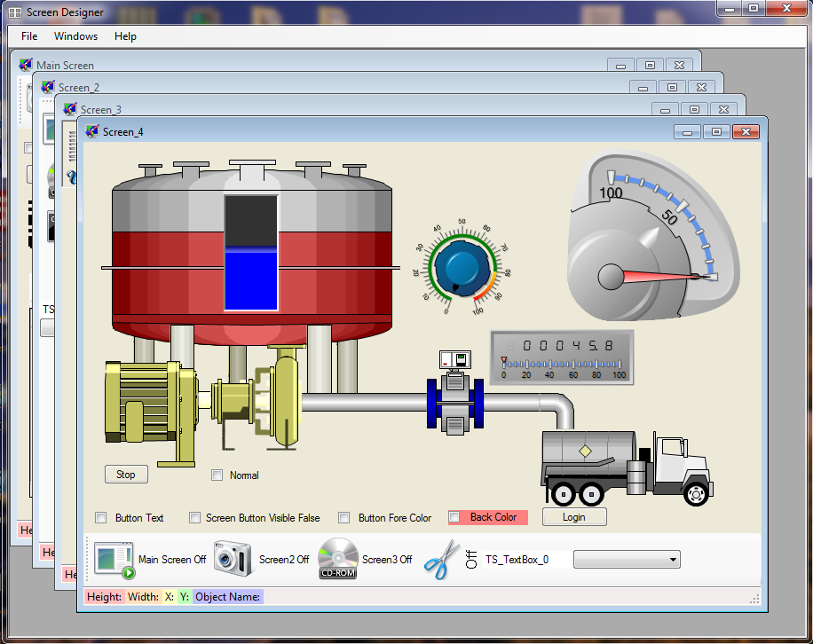The height and width of the screenshot is (644, 813).
Task: Click the scissors icon in bottom toolbar
Action: 439,560
